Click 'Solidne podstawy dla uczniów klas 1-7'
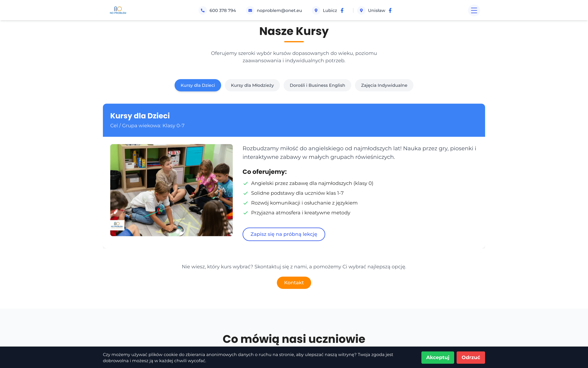The image size is (588, 368). (297, 193)
